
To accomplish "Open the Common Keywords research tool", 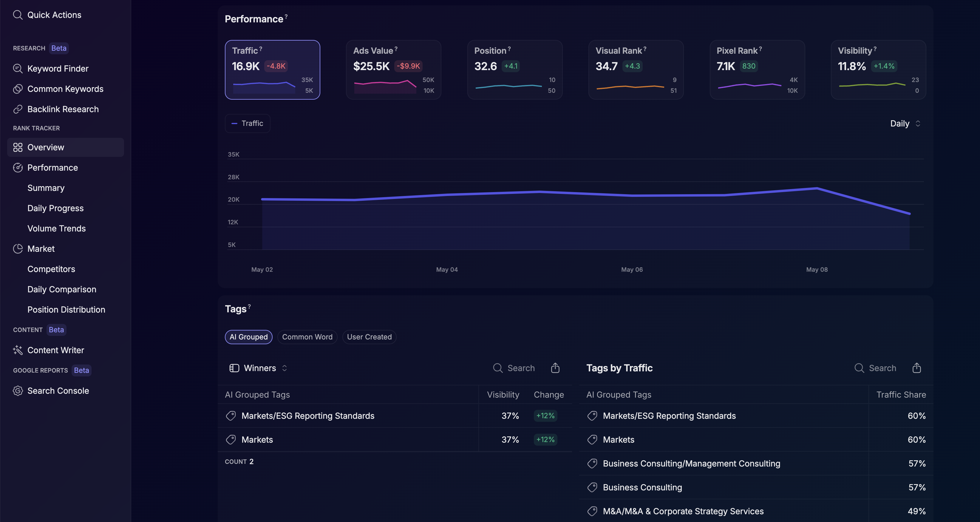I will [x=65, y=89].
